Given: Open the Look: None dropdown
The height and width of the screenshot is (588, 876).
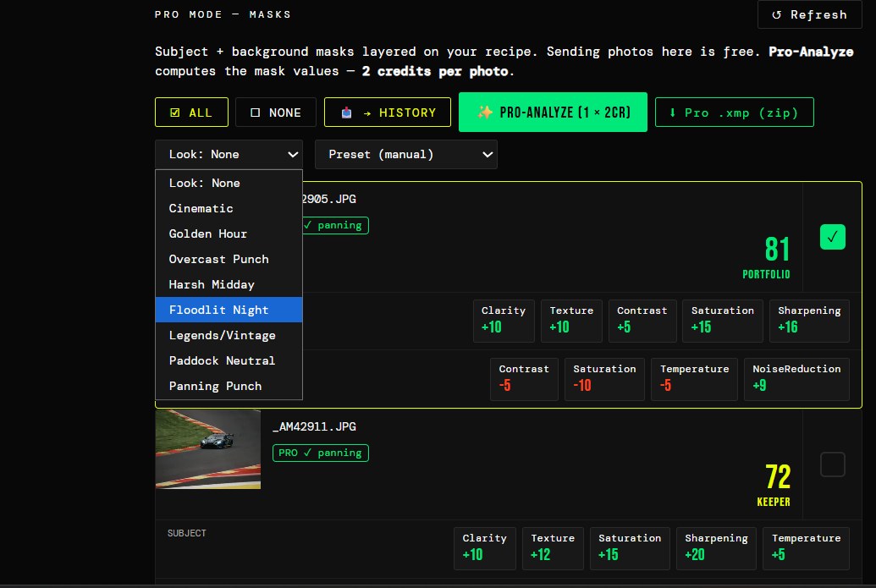Looking at the screenshot, I should [229, 155].
